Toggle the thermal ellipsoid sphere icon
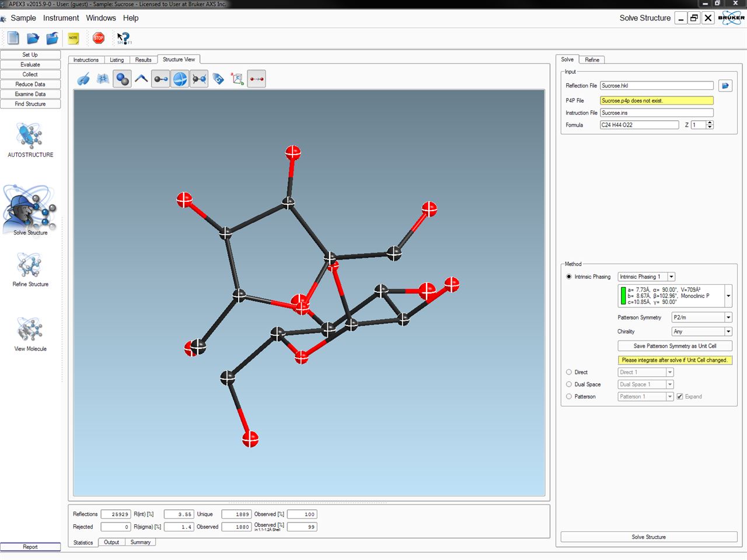This screenshot has width=747, height=560. [x=180, y=79]
